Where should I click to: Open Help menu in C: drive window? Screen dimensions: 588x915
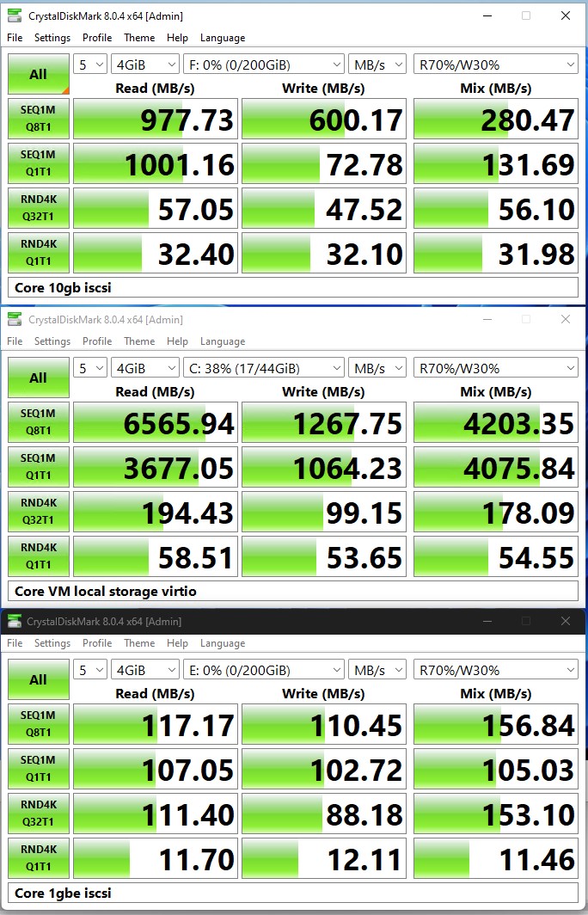coord(177,341)
